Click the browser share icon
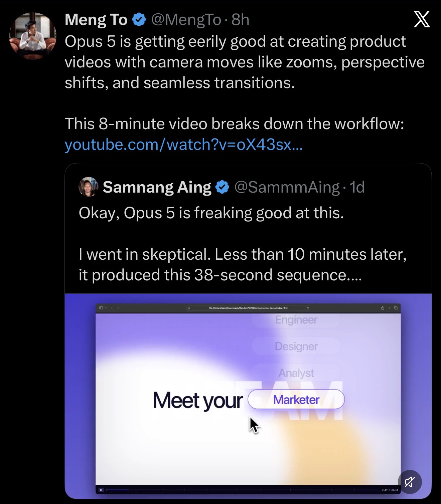This screenshot has height=504, width=441. (383, 308)
